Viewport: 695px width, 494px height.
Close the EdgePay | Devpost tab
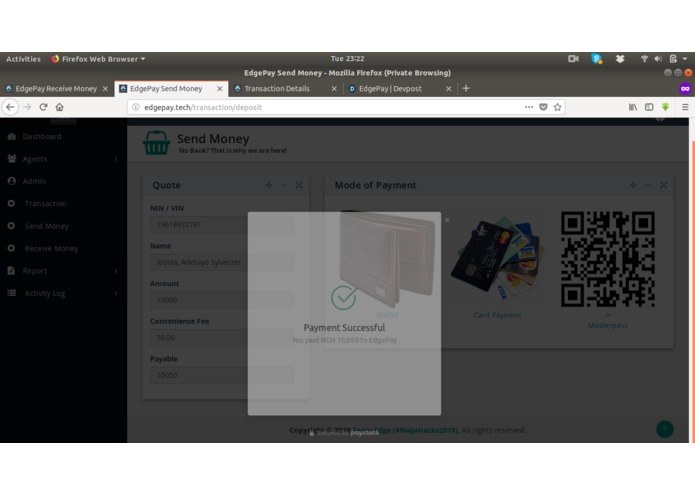click(449, 89)
